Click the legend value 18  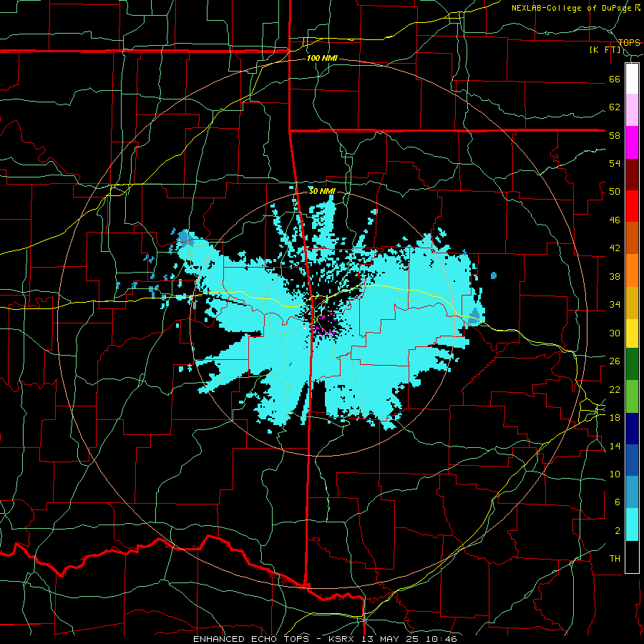coord(615,417)
